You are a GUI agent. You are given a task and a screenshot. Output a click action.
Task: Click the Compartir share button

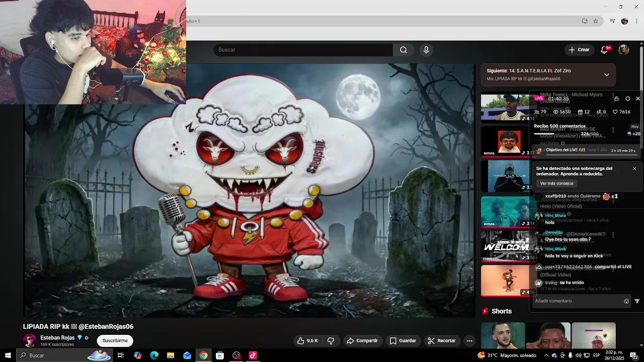(x=362, y=341)
